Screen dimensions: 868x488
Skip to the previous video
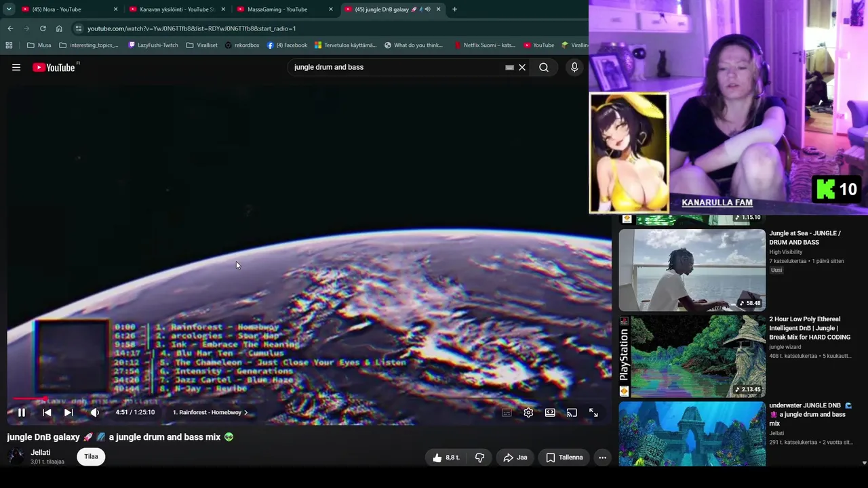pyautogui.click(x=47, y=412)
